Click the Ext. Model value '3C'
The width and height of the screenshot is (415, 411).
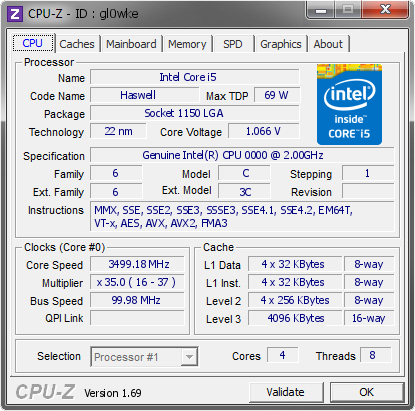[244, 192]
